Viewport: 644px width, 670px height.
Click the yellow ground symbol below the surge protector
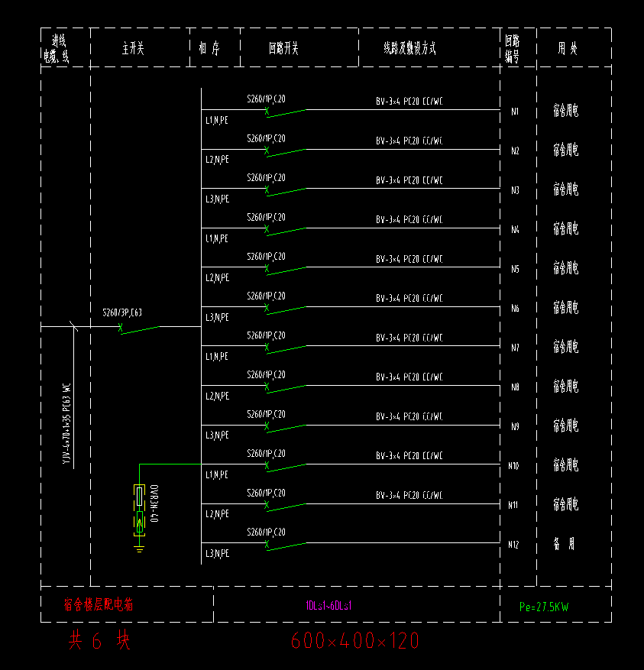[x=139, y=549]
